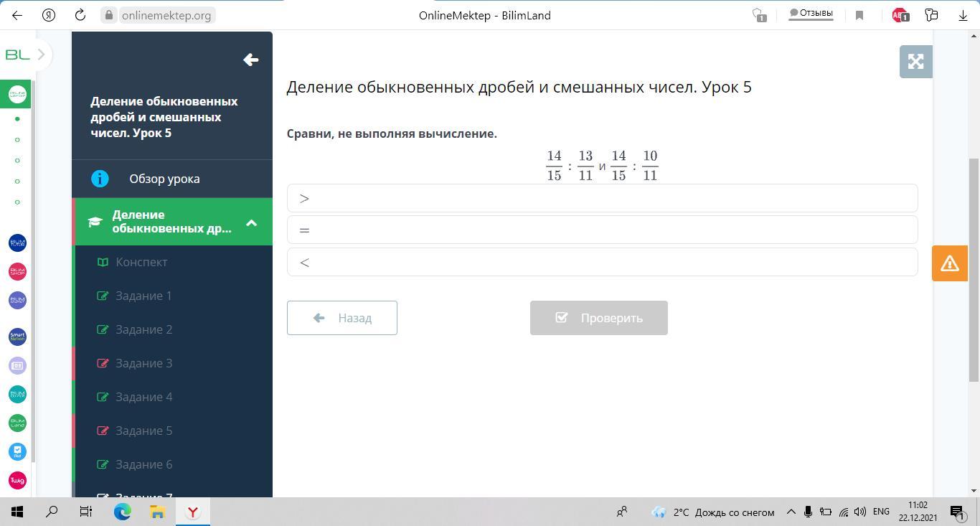
Task: Open the Bilim Land icon in the left strip
Action: click(17, 423)
